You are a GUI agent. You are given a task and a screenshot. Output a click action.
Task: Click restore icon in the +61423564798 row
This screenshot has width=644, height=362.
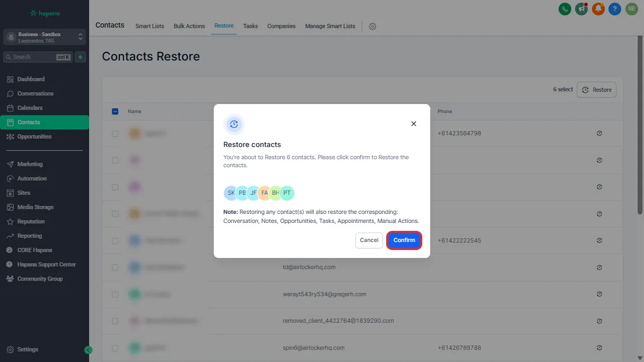tap(599, 133)
